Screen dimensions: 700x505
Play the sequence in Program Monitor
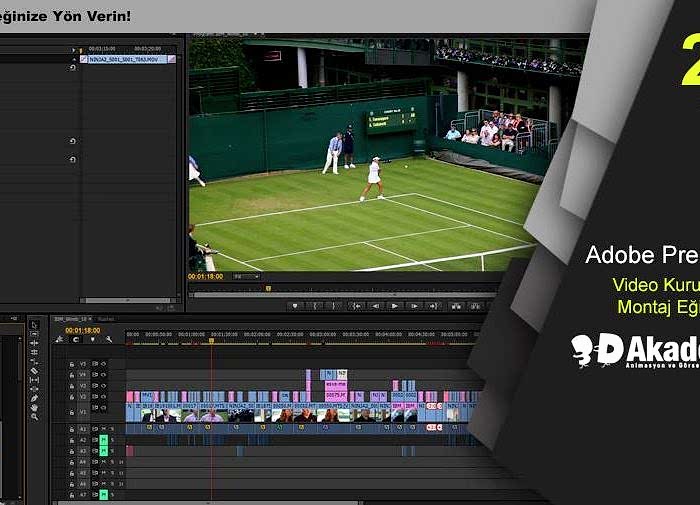pos(394,306)
